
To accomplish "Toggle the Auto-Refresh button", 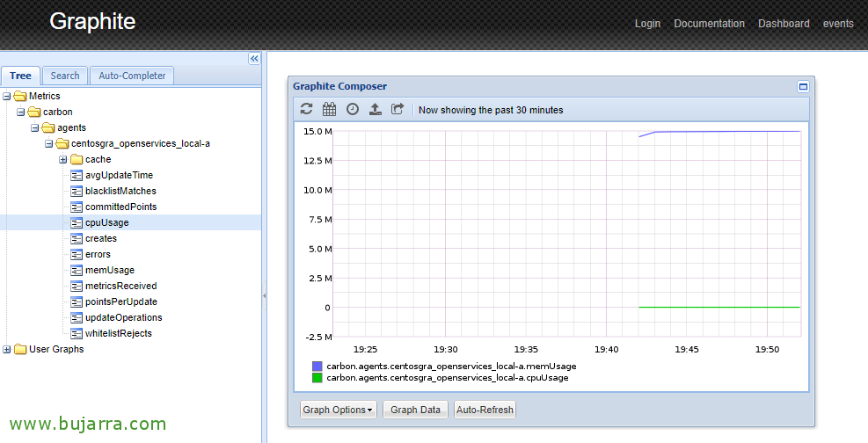I will point(485,410).
